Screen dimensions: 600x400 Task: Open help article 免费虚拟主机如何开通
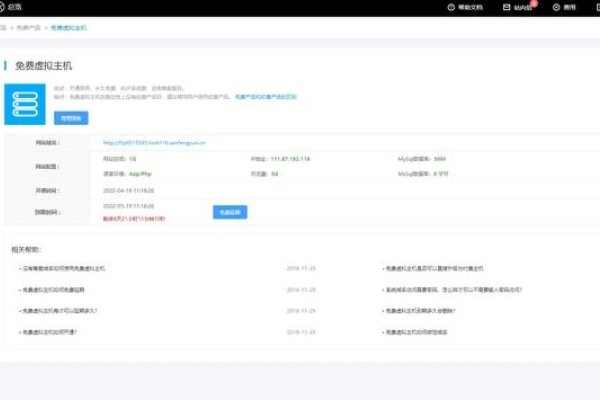(x=50, y=331)
